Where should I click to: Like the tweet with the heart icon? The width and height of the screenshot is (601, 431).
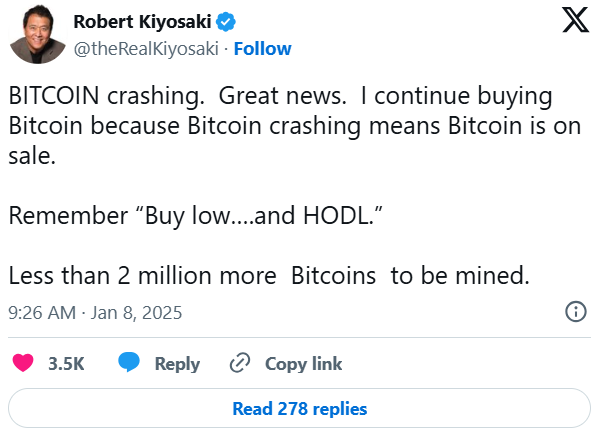[x=22, y=364]
